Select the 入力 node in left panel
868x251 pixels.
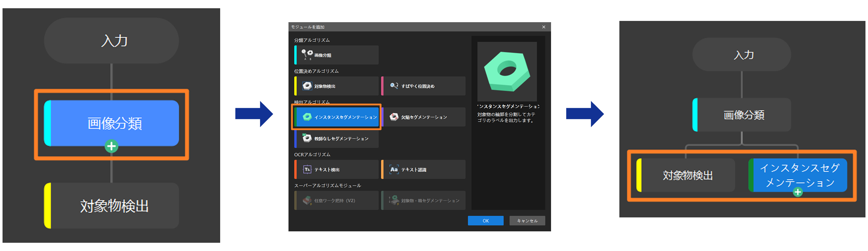(x=111, y=41)
